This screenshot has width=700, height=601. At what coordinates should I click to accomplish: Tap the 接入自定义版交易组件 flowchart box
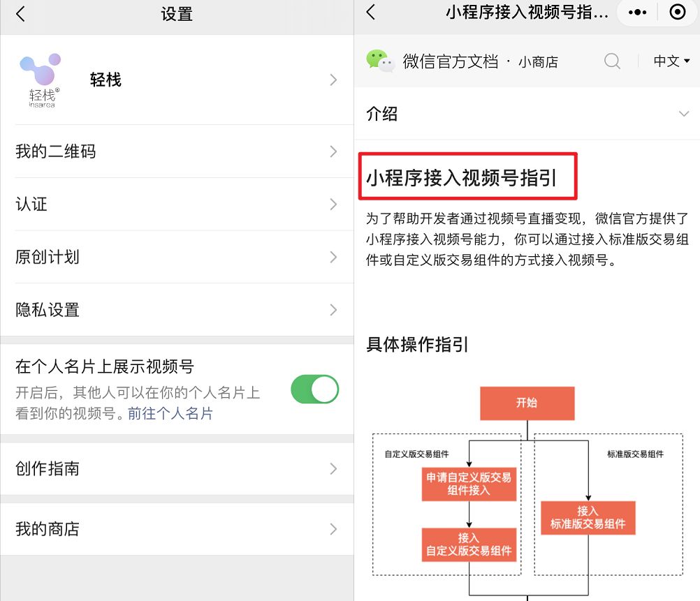(x=469, y=544)
